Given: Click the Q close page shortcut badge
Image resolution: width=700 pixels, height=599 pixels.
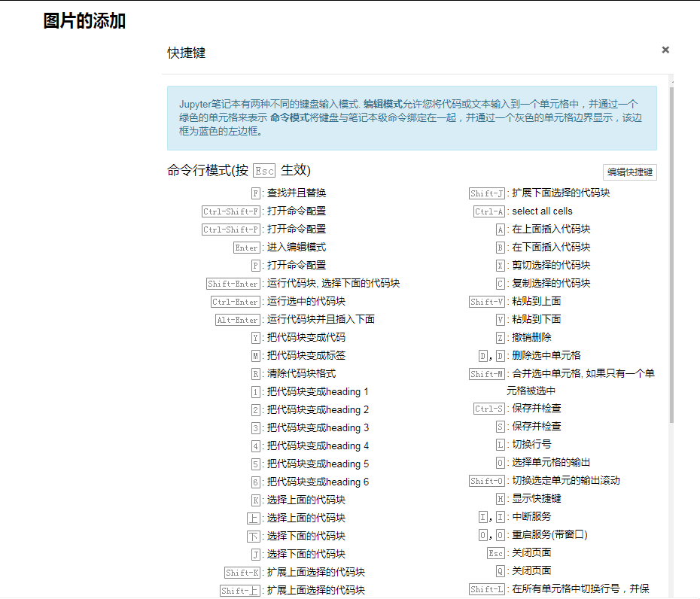Looking at the screenshot, I should (x=499, y=570).
